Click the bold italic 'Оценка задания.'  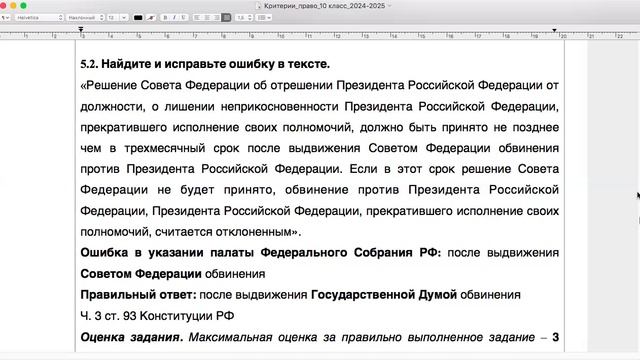131,337
